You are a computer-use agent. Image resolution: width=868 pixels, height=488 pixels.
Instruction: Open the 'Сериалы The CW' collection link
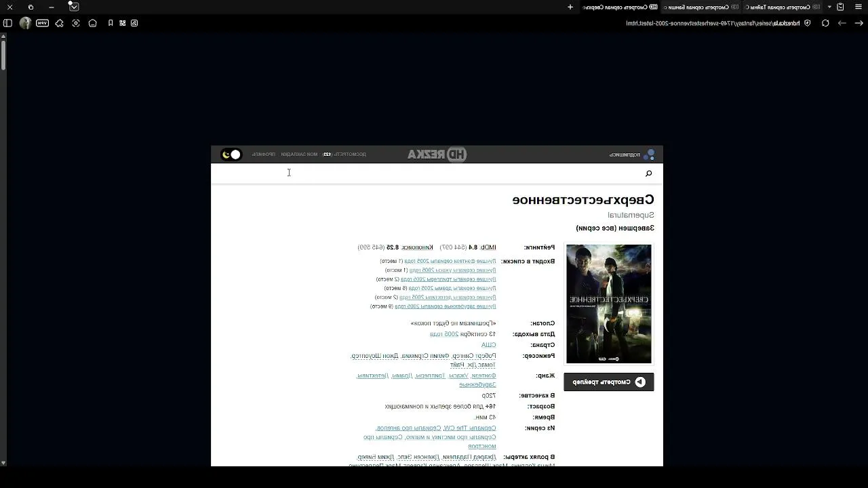coord(469,428)
